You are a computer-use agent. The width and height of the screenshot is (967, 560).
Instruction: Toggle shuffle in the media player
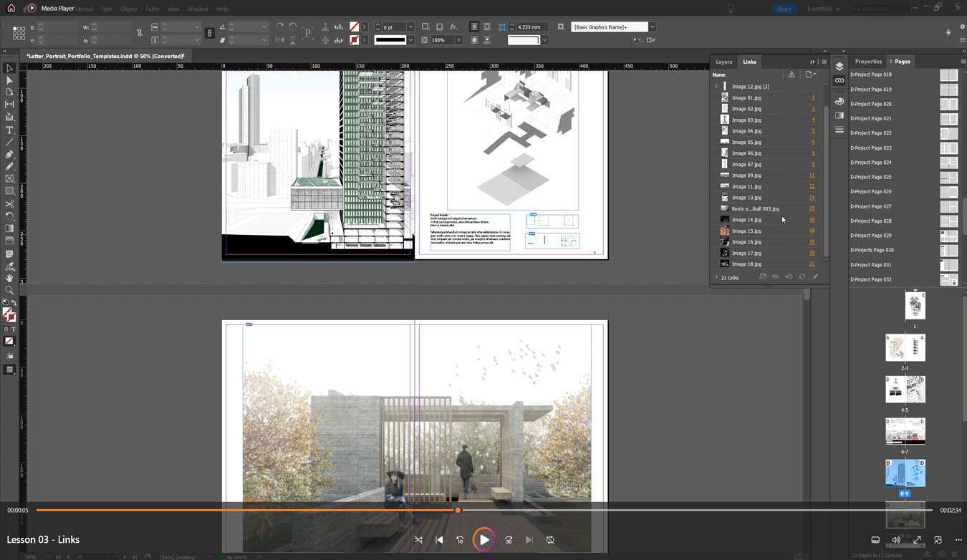(418, 540)
